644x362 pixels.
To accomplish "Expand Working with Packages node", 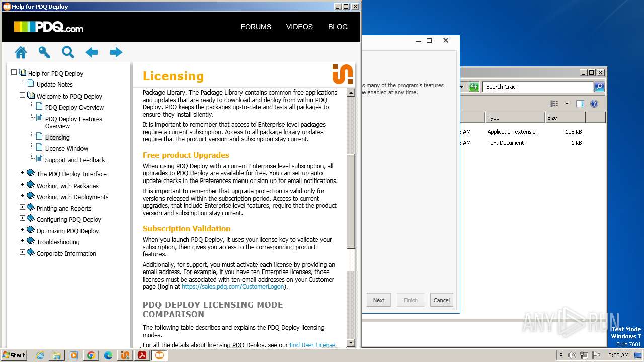I will pyautogui.click(x=23, y=185).
